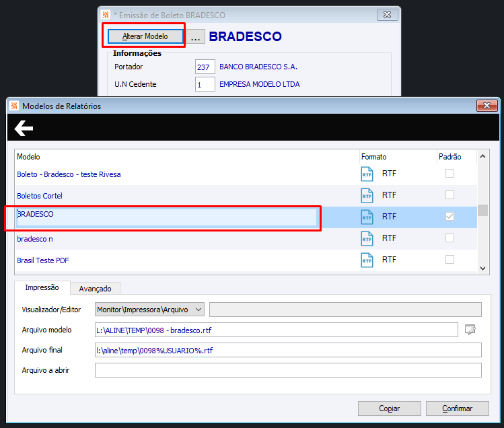Check Padrão for bradesco n

click(449, 238)
